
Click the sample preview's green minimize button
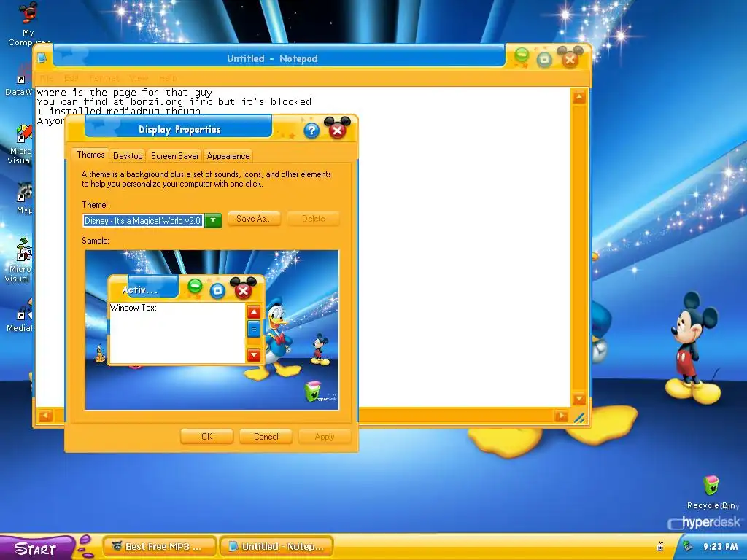click(195, 286)
